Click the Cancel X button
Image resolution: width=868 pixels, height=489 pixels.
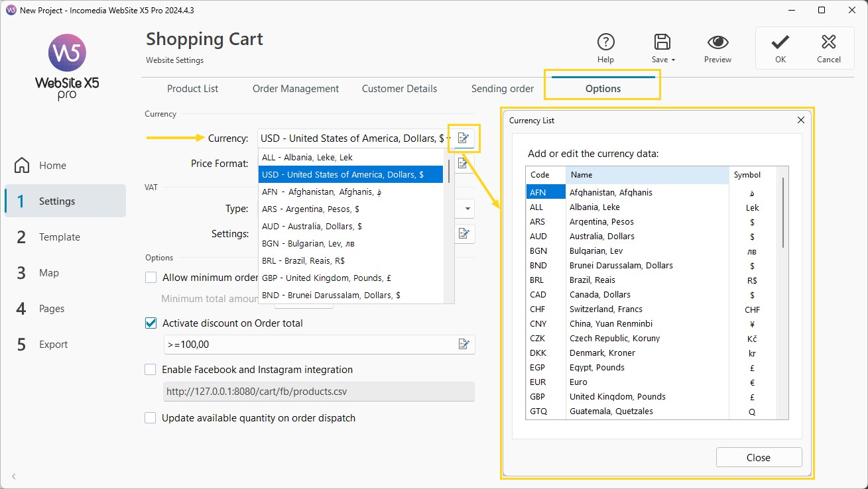[828, 48]
